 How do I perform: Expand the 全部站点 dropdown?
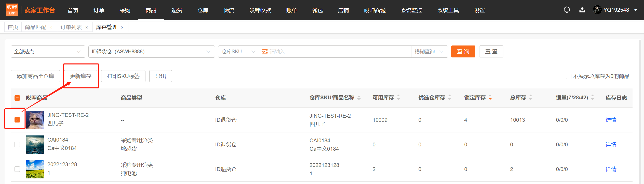tap(48, 52)
